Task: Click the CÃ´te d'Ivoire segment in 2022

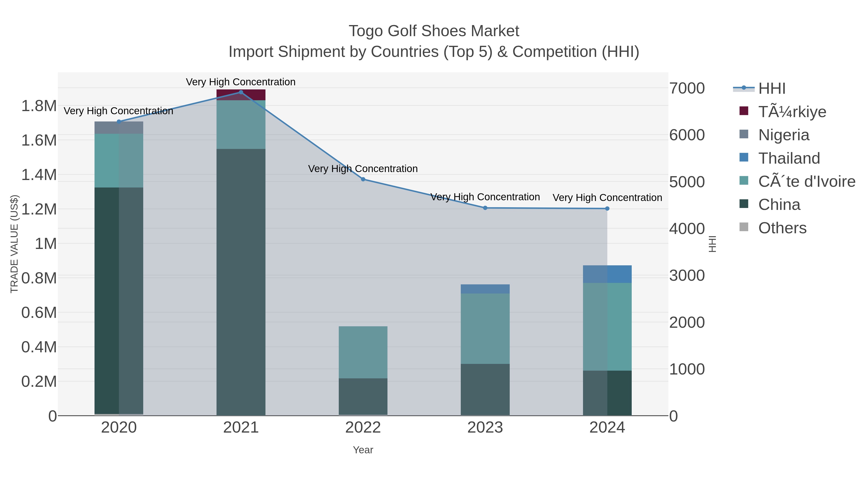Action: 363,352
